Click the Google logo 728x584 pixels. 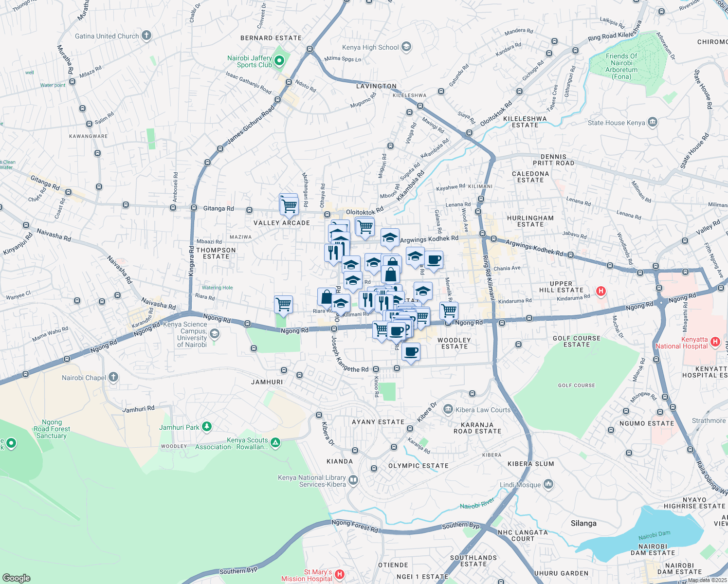(x=17, y=577)
